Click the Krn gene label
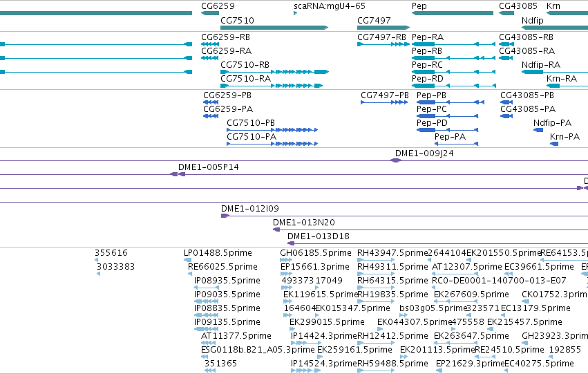Image resolution: width=588 pixels, height=374 pixels. pos(553,6)
